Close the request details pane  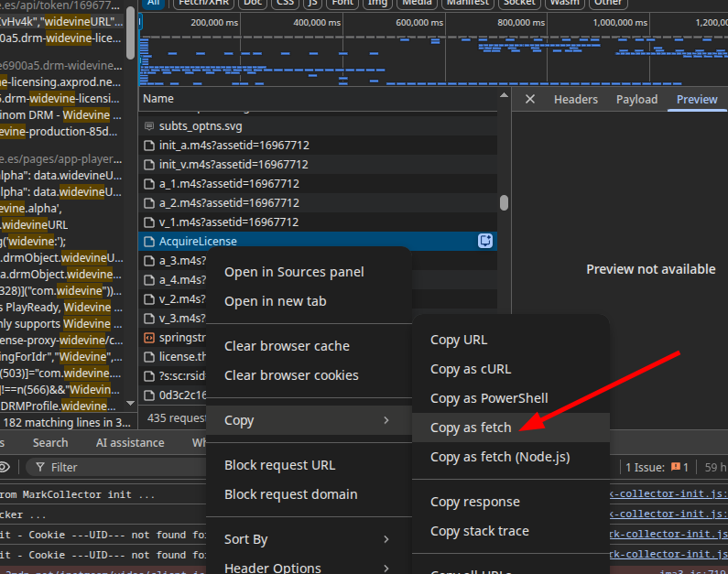pos(529,100)
